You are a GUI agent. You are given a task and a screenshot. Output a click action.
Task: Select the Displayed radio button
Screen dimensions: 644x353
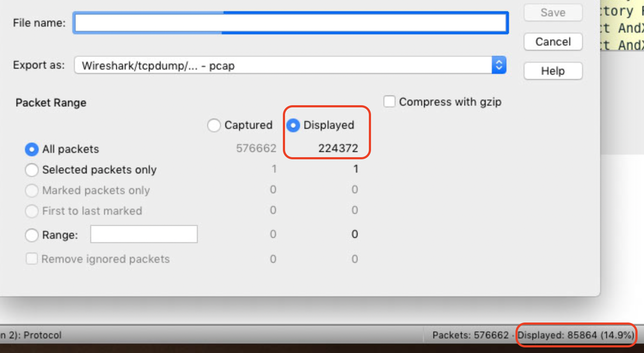pos(293,125)
